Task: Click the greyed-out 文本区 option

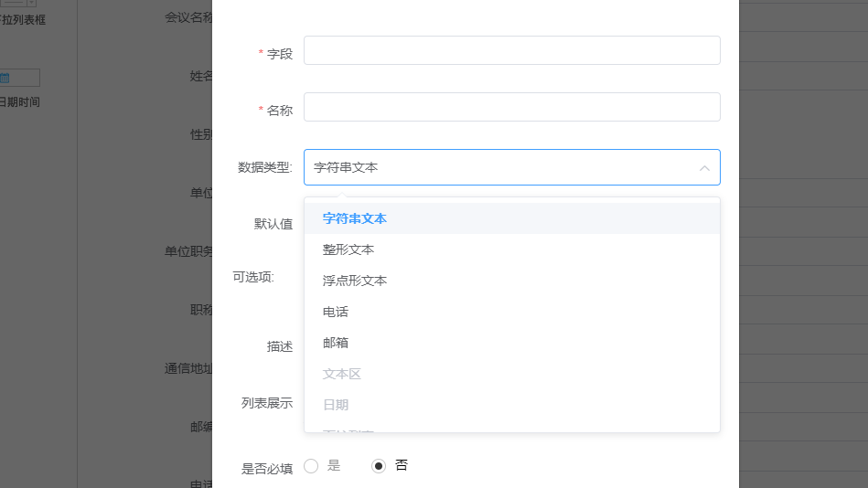Action: (342, 374)
